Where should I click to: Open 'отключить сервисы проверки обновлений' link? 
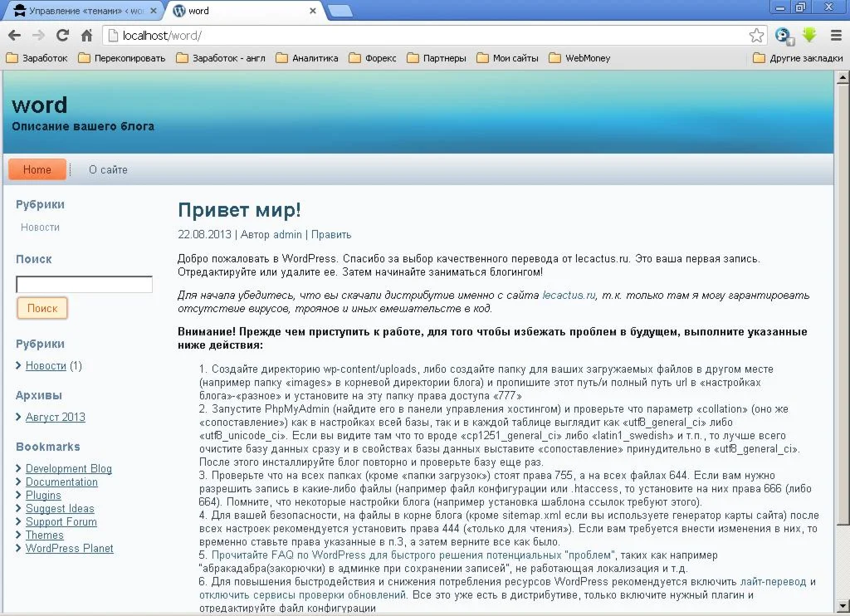click(x=303, y=595)
